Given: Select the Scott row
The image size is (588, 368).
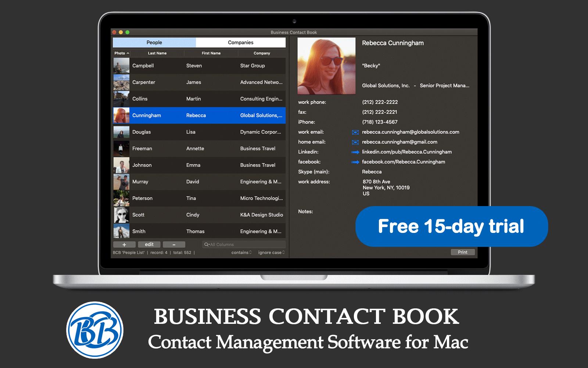Looking at the screenshot, I should (199, 215).
